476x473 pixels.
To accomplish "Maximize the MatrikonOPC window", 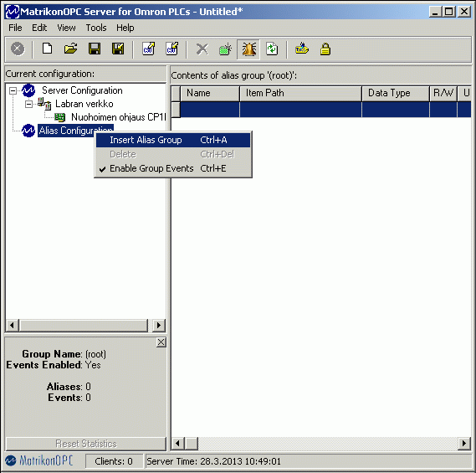I will click(449, 12).
